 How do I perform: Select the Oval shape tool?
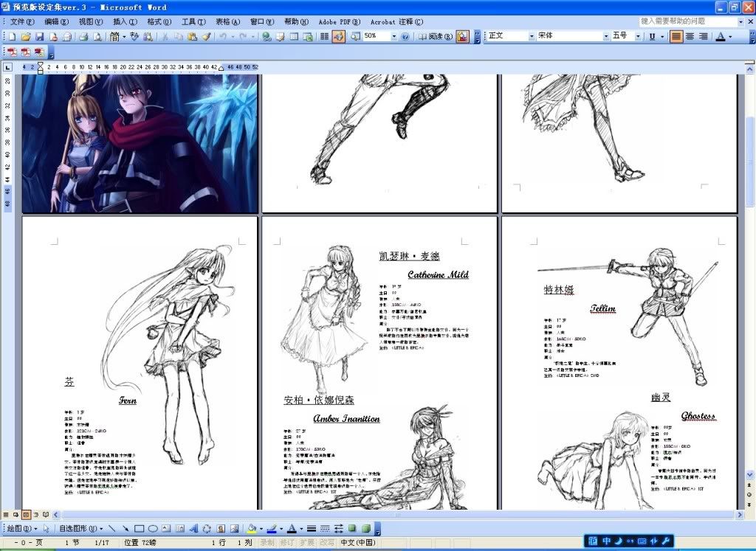[x=152, y=528]
